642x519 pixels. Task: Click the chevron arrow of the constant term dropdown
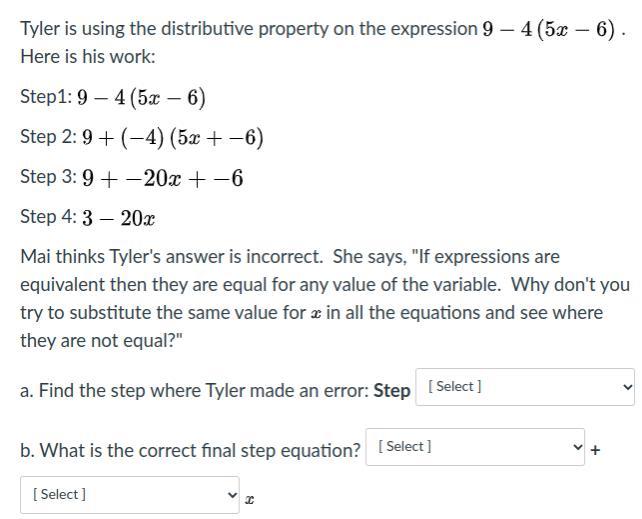point(577,447)
